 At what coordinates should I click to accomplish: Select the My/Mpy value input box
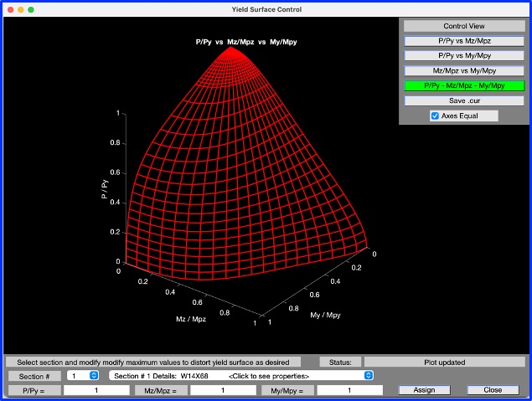tap(349, 390)
